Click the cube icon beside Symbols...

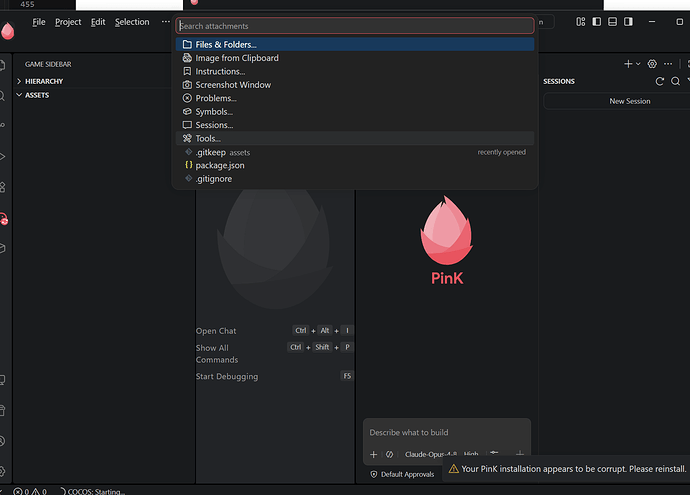187,112
